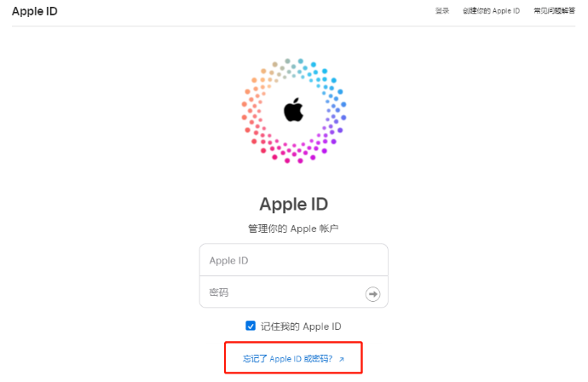Click the large Apple ID heading

click(293, 204)
